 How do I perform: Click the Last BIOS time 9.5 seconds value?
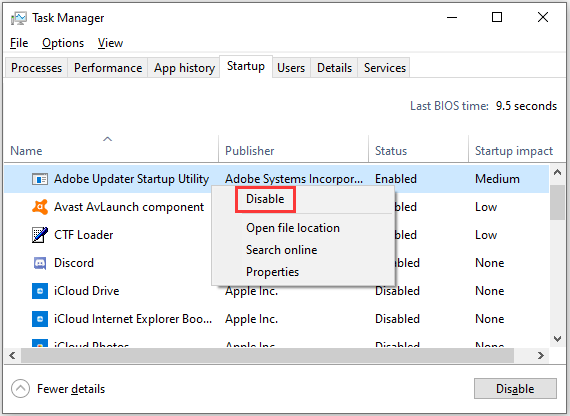click(x=526, y=106)
